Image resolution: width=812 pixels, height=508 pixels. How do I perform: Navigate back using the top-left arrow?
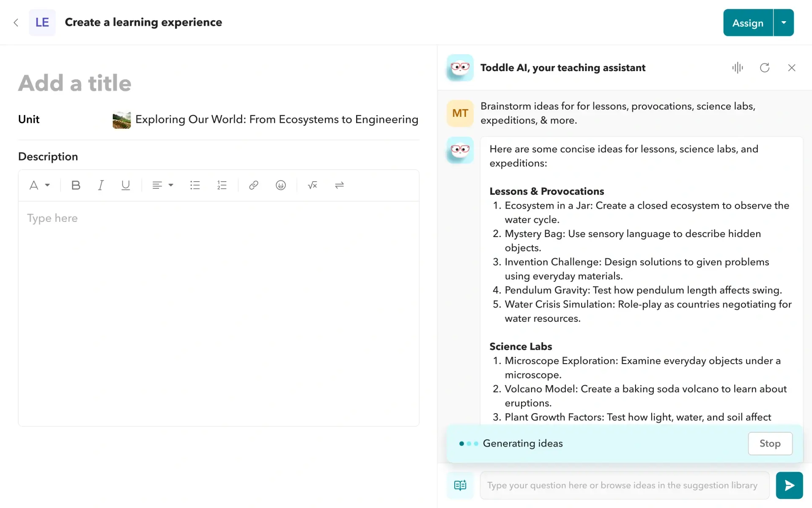[16, 22]
